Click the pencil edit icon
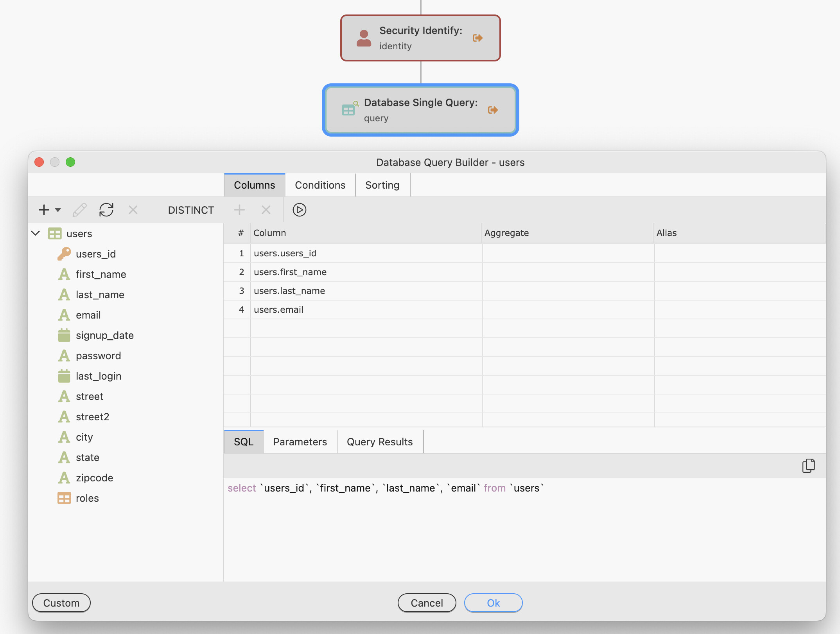Image resolution: width=840 pixels, height=634 pixels. coord(80,210)
